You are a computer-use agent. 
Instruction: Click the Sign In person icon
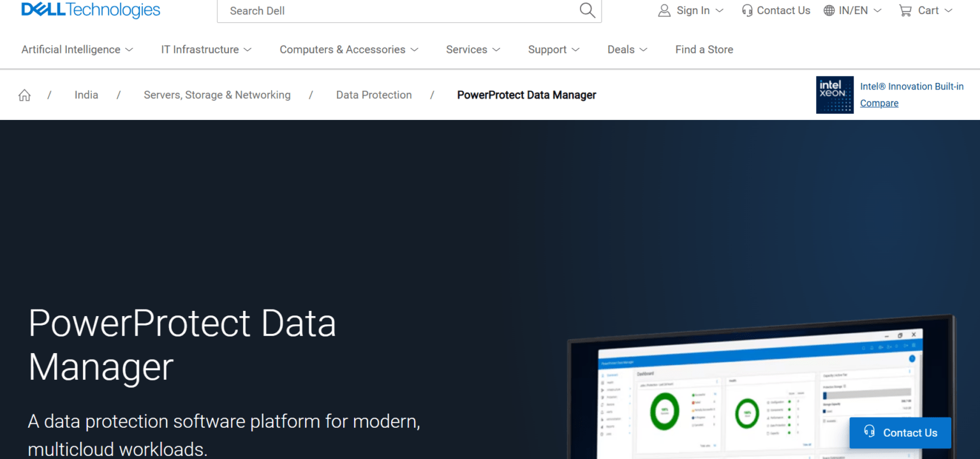[664, 10]
